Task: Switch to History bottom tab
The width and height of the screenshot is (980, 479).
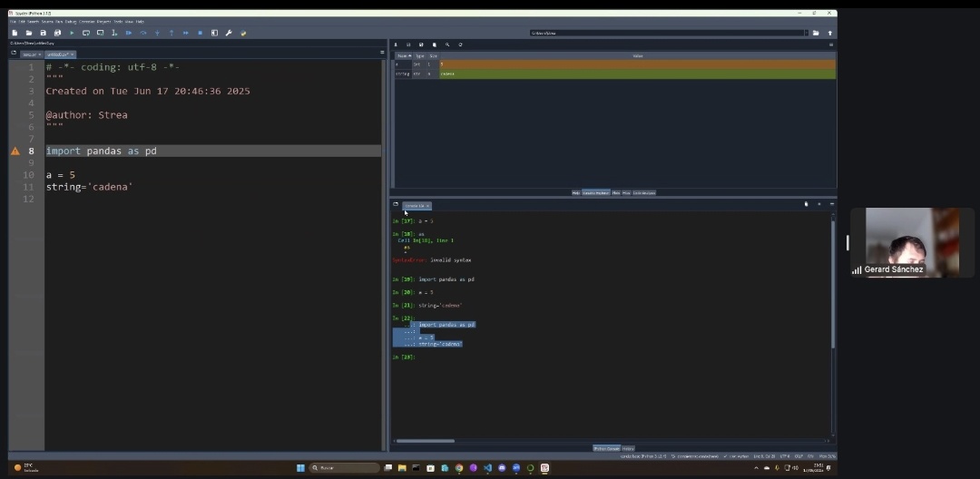Action: click(x=628, y=448)
